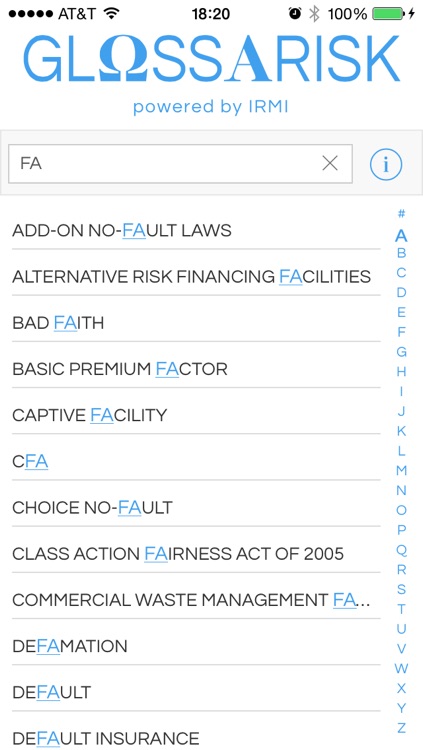Open CHOICE NO-FAULT entry
The image size is (423, 750).
[x=196, y=508]
